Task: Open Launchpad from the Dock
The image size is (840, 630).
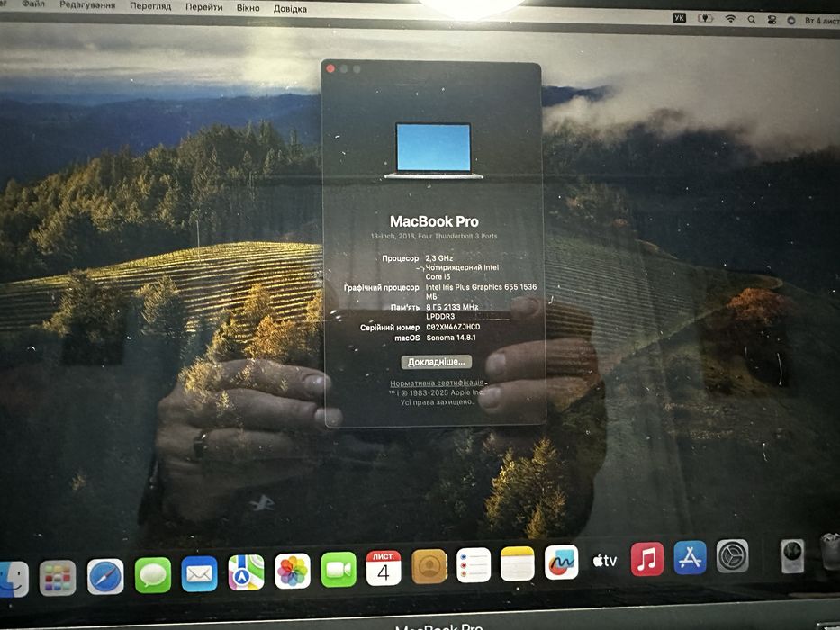Action: point(58,578)
